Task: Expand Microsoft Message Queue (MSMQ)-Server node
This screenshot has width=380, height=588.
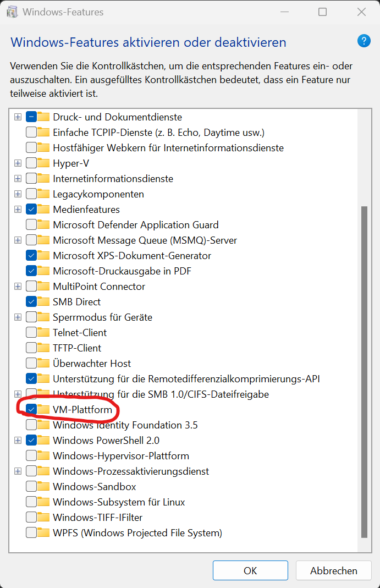Action: (18, 240)
